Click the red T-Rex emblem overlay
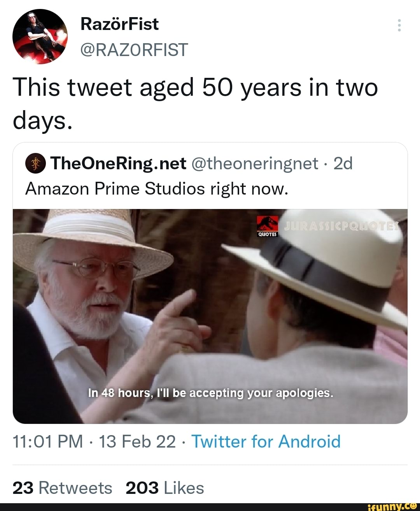The height and width of the screenshot is (511, 420). [x=267, y=223]
